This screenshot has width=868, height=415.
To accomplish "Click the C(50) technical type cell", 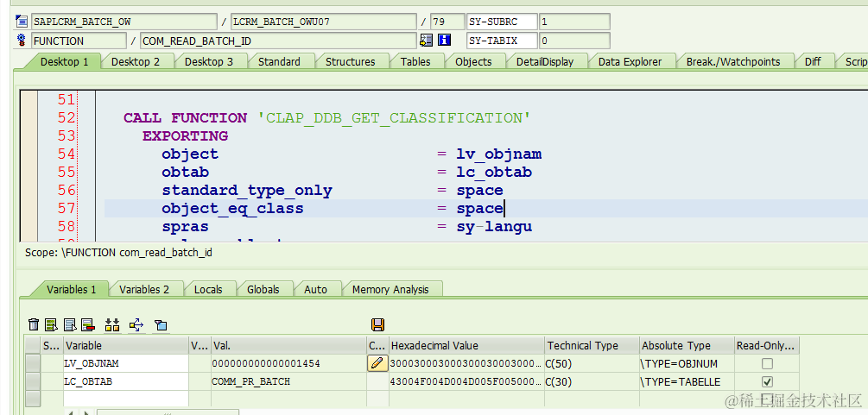I will point(592,363).
